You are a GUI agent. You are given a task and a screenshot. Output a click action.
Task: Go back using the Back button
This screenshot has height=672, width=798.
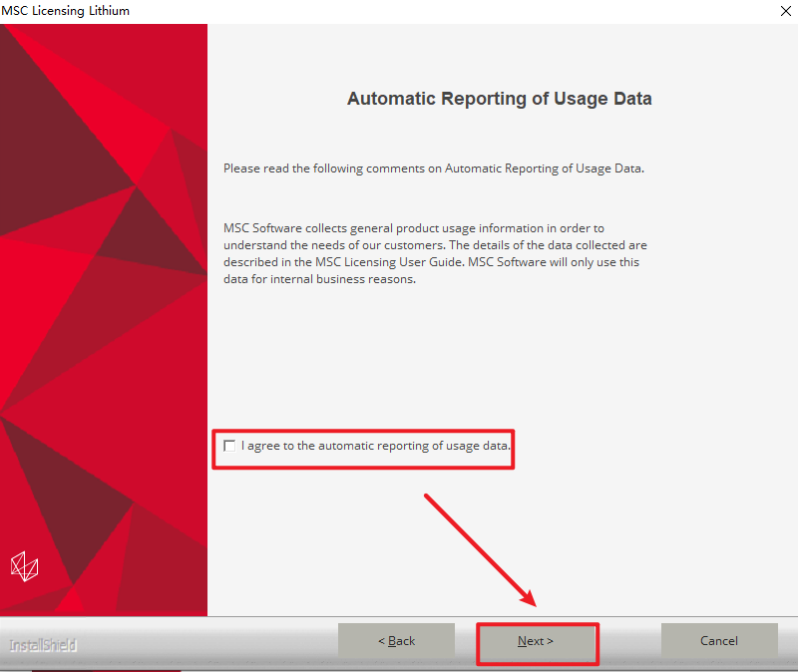click(x=396, y=641)
